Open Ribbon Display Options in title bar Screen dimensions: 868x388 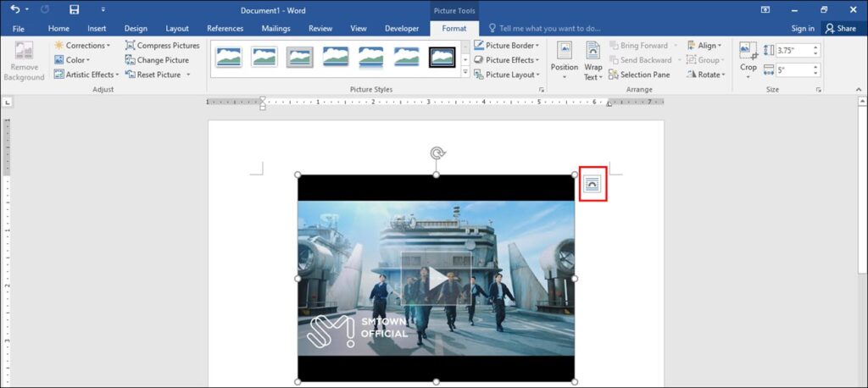click(x=765, y=10)
